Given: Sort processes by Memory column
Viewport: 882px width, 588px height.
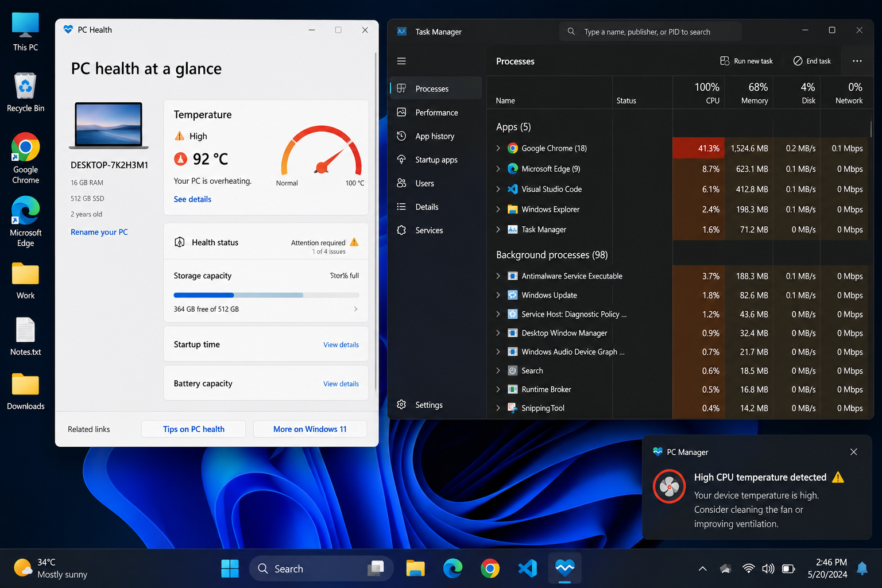Looking at the screenshot, I should coord(749,92).
